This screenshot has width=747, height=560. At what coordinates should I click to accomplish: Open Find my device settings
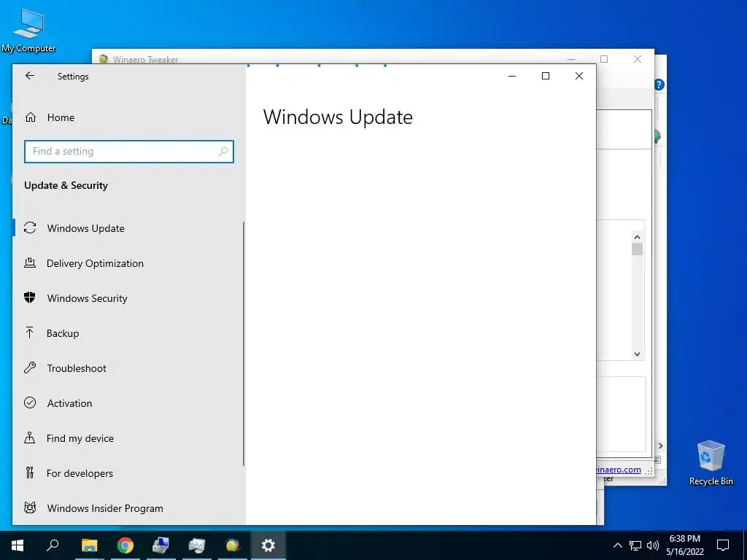(128, 438)
